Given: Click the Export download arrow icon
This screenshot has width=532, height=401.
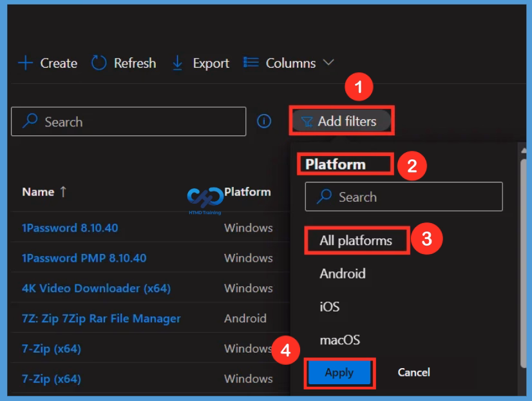Looking at the screenshot, I should tap(178, 63).
